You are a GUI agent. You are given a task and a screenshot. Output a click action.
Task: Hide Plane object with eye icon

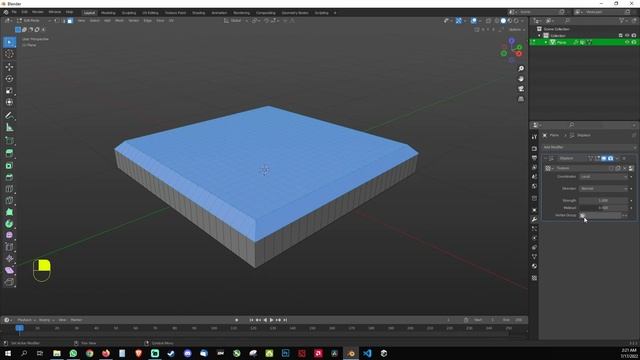pyautogui.click(x=627, y=42)
